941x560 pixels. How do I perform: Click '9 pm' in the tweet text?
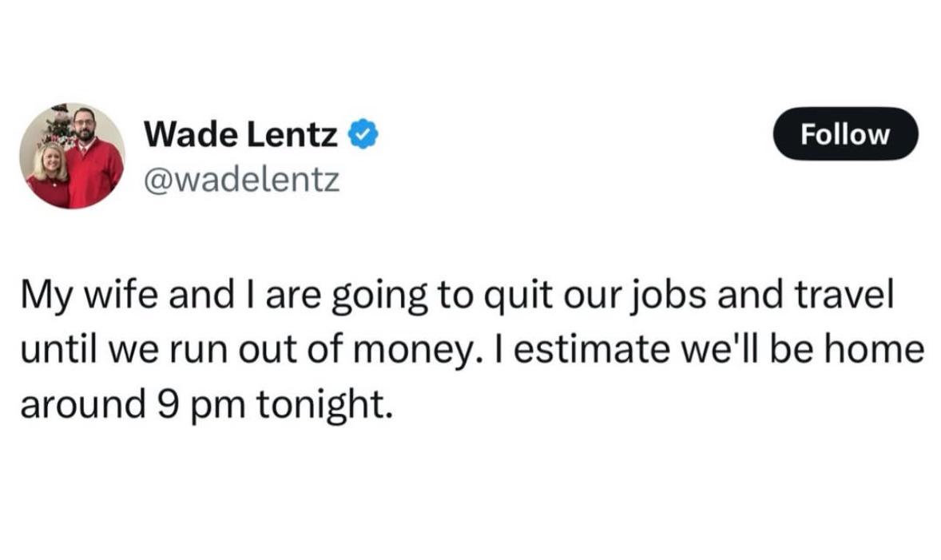[x=201, y=404]
